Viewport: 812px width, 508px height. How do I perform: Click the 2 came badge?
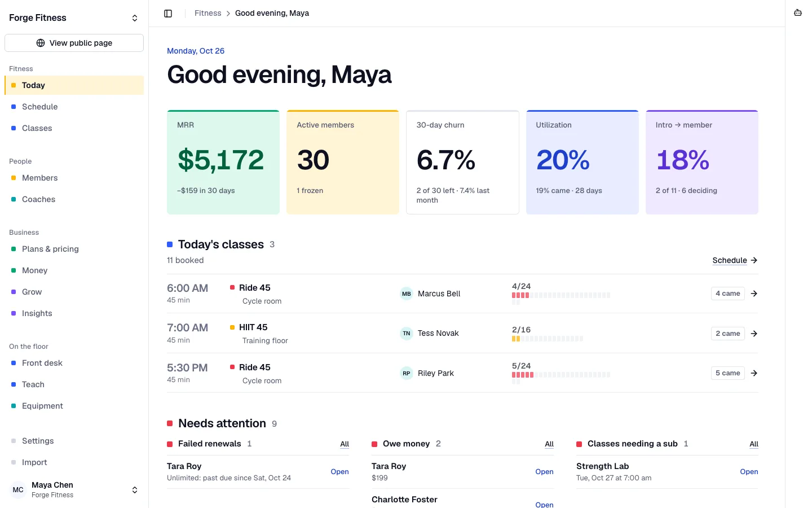click(x=727, y=334)
